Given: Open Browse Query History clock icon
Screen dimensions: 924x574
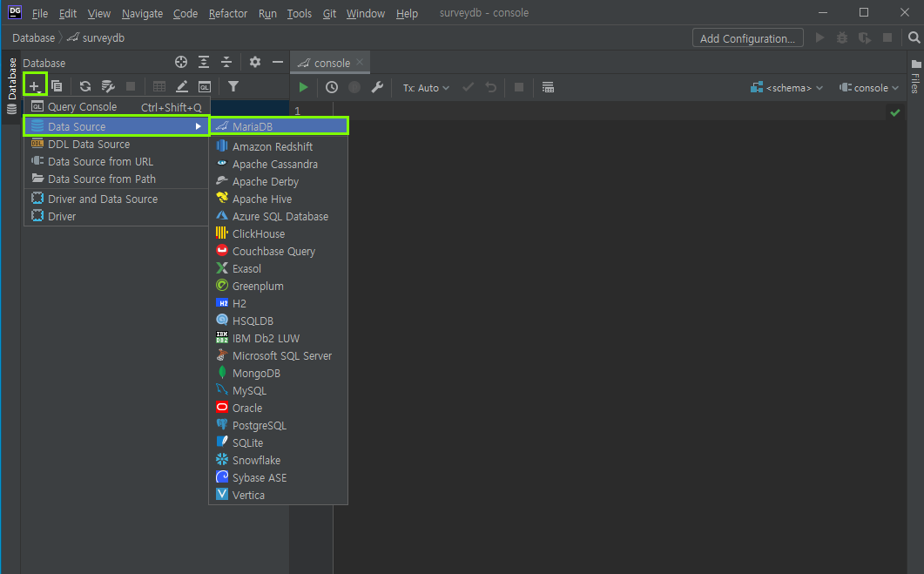Looking at the screenshot, I should coord(332,87).
